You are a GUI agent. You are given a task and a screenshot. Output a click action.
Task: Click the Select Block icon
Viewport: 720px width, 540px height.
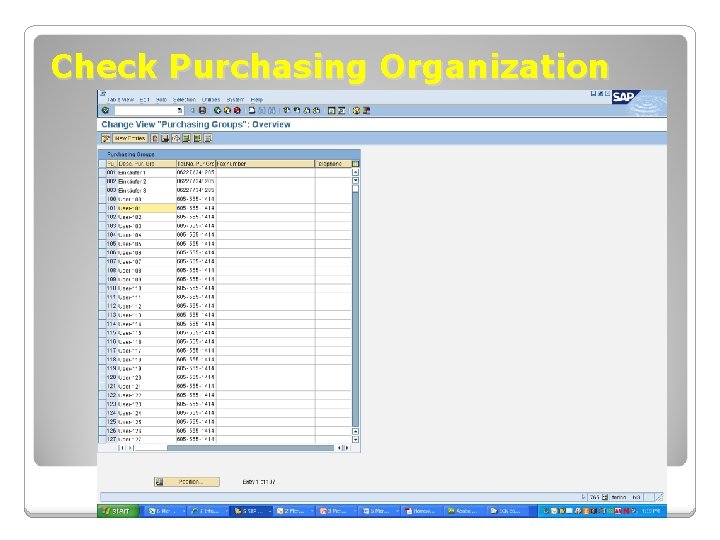click(197, 138)
